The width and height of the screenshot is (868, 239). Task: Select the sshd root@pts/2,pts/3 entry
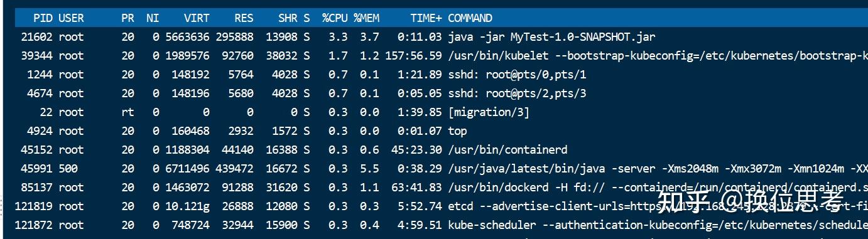(441, 93)
